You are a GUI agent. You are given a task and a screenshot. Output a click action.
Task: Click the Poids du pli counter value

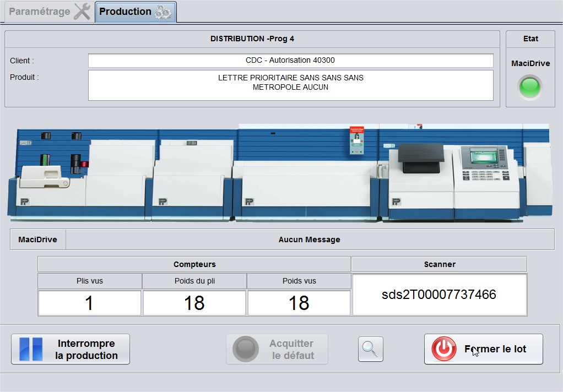point(194,303)
